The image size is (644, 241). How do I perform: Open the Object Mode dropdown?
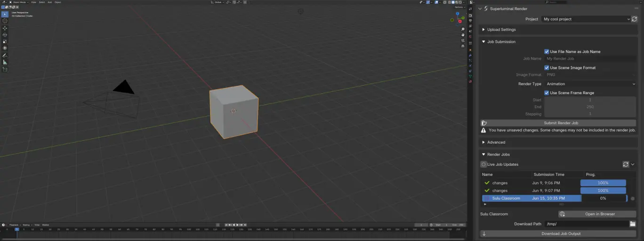click(18, 2)
